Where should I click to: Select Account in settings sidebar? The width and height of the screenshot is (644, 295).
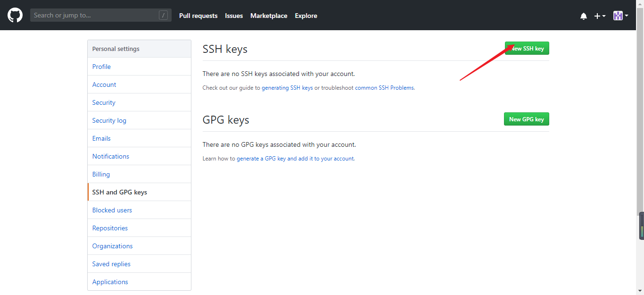140,84
